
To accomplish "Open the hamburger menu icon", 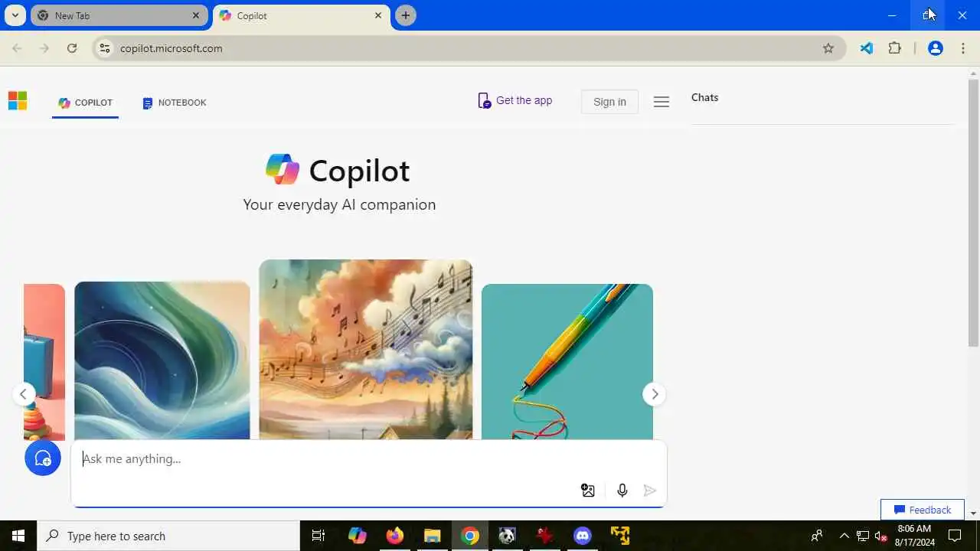I will 661,102.
